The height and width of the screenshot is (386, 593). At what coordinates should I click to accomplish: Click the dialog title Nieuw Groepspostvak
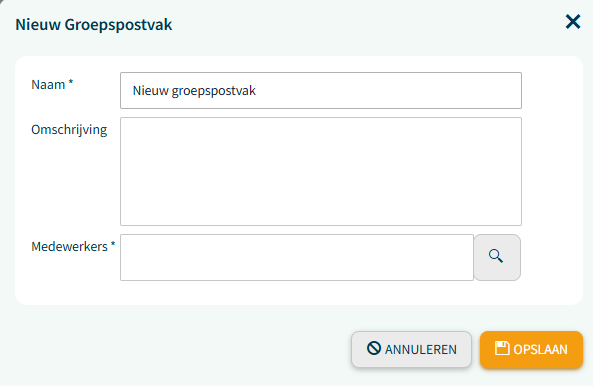pyautogui.click(x=94, y=25)
